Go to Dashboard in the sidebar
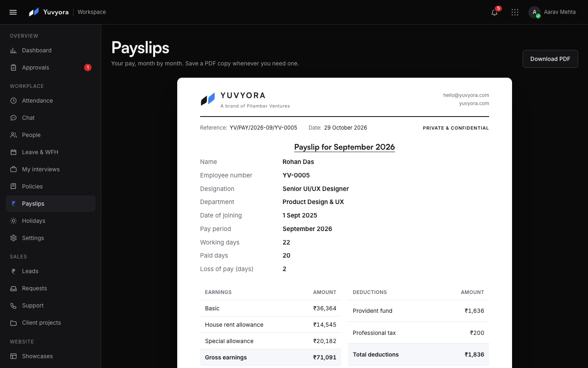The image size is (588, 368). [51, 50]
